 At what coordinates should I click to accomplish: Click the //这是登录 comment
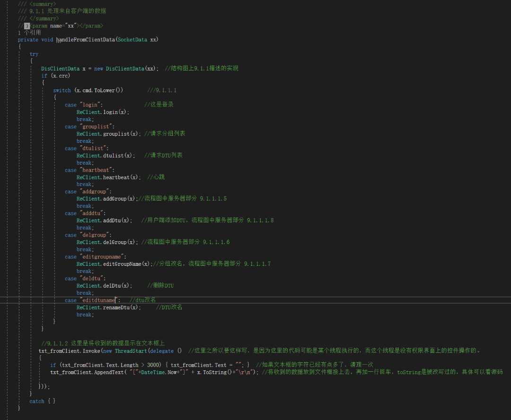coord(159,105)
